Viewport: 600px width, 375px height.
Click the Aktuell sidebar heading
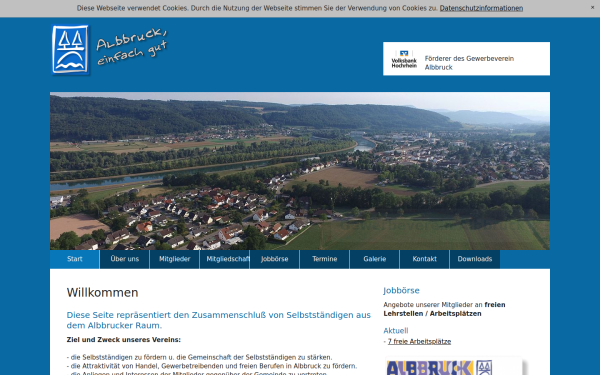(396, 331)
